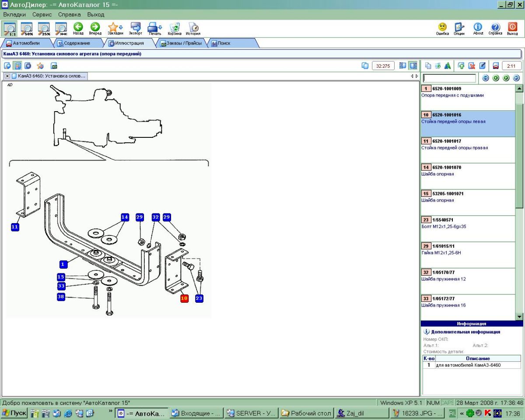Select callout 23 on the diagram
525x420 pixels.
point(199,298)
